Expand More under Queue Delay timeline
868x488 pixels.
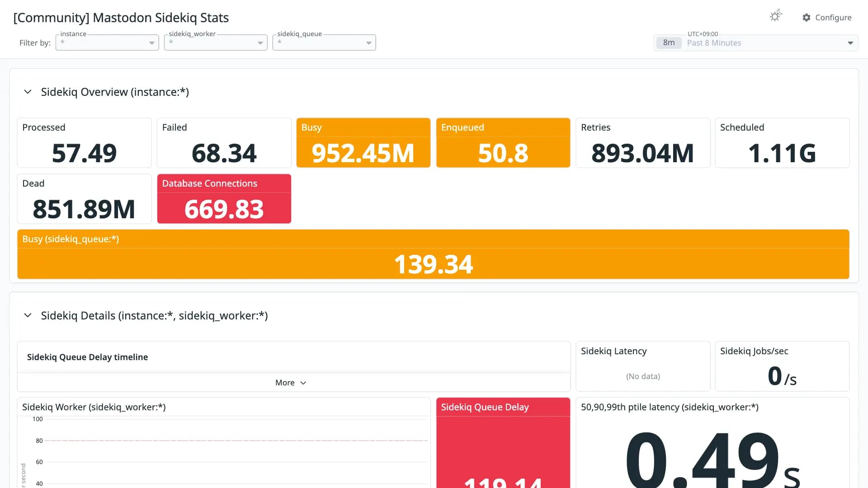[x=291, y=383]
